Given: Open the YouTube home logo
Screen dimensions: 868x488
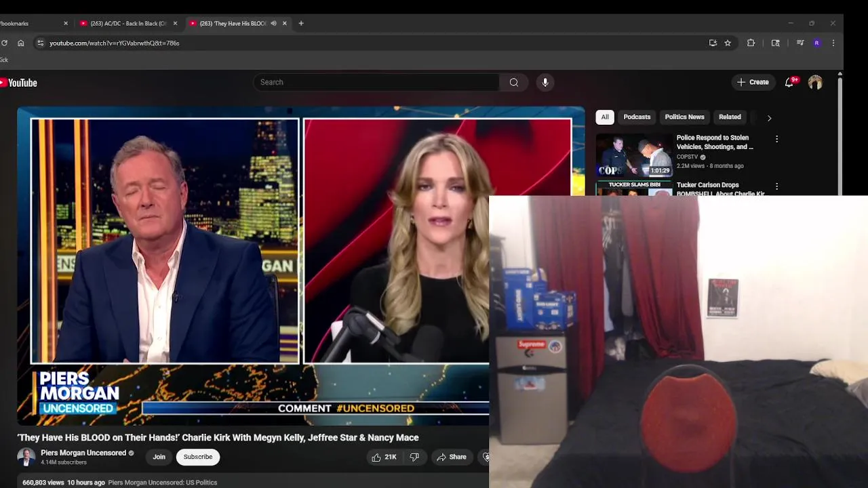Looking at the screenshot, I should [18, 83].
